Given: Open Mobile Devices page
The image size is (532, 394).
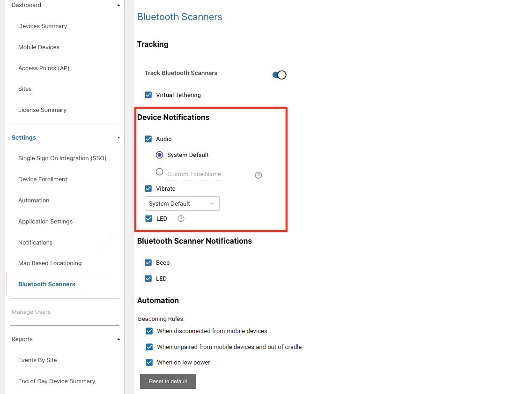Looking at the screenshot, I should tap(39, 47).
